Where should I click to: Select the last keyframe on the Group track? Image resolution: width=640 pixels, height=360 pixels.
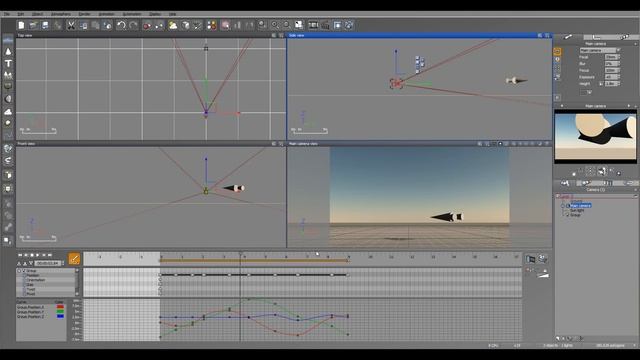click(347, 275)
